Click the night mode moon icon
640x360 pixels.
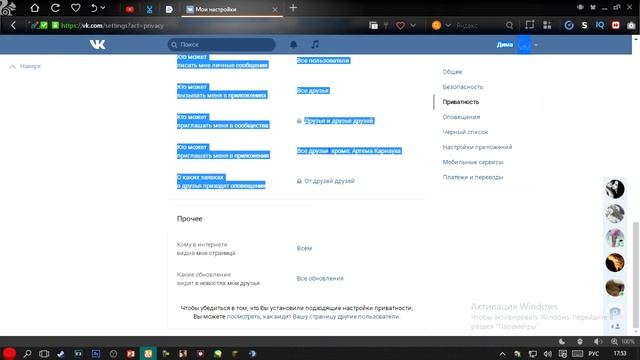coord(562,342)
